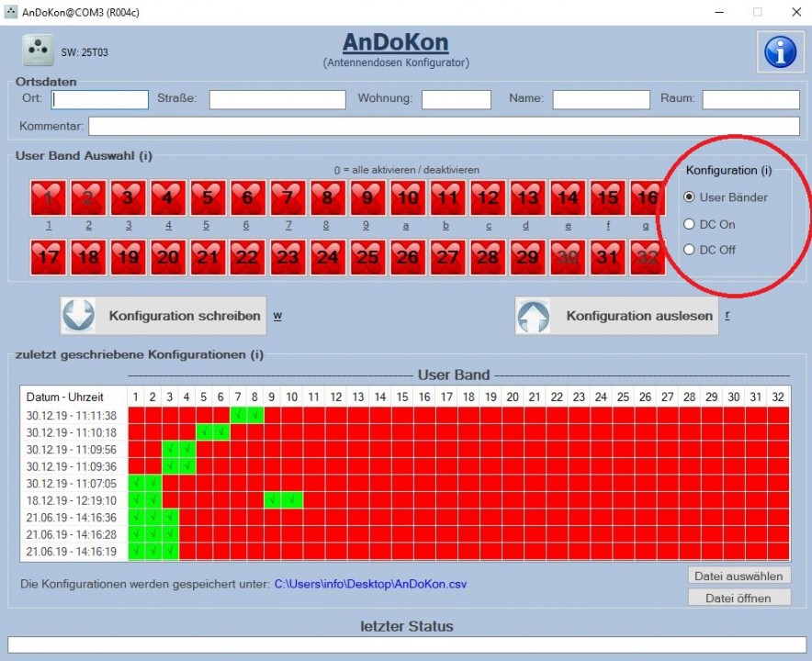This screenshot has width=812, height=661.
Task: Select the User Bänder radio option
Action: (690, 197)
